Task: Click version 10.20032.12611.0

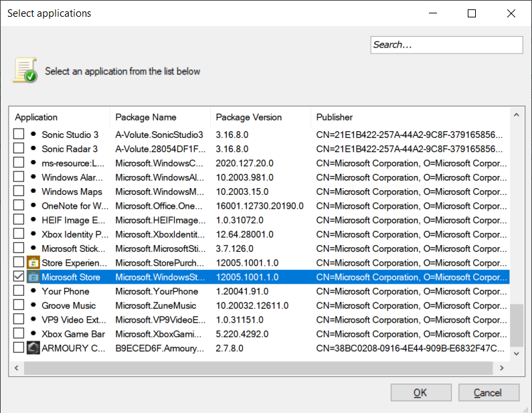Action: coord(252,306)
